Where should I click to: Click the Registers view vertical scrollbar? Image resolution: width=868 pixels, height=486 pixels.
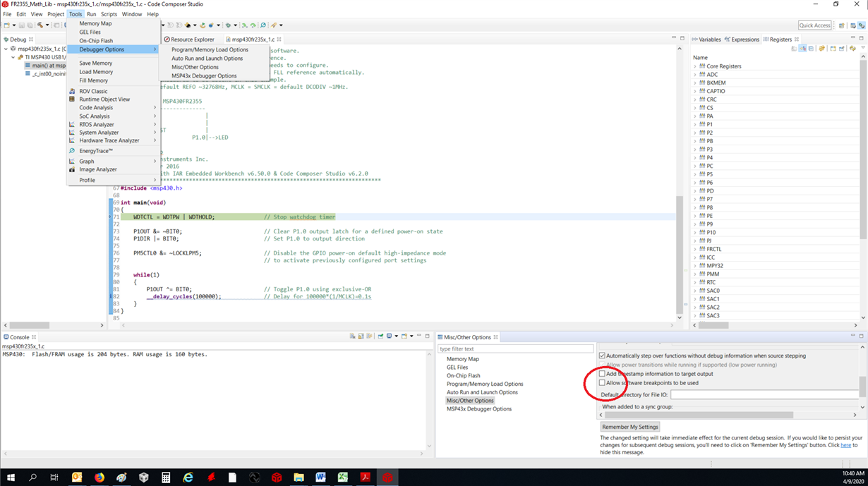click(864, 148)
